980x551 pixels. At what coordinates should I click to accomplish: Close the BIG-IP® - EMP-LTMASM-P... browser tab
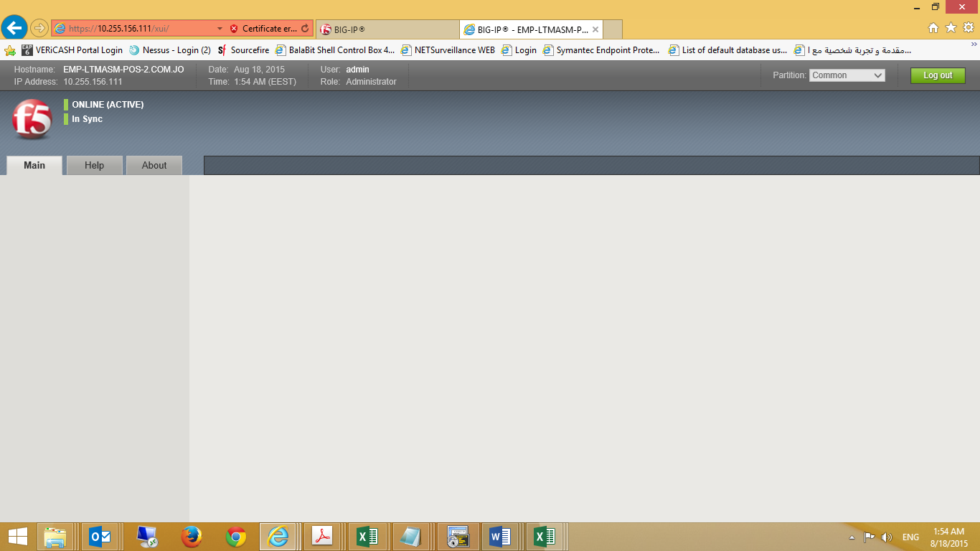pos(595,29)
